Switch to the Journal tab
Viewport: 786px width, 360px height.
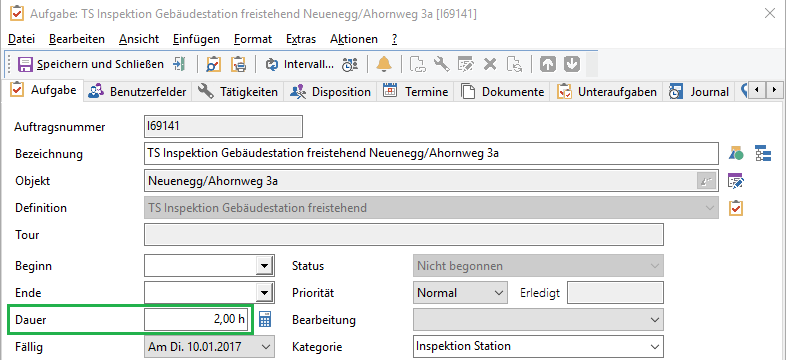tap(699, 92)
